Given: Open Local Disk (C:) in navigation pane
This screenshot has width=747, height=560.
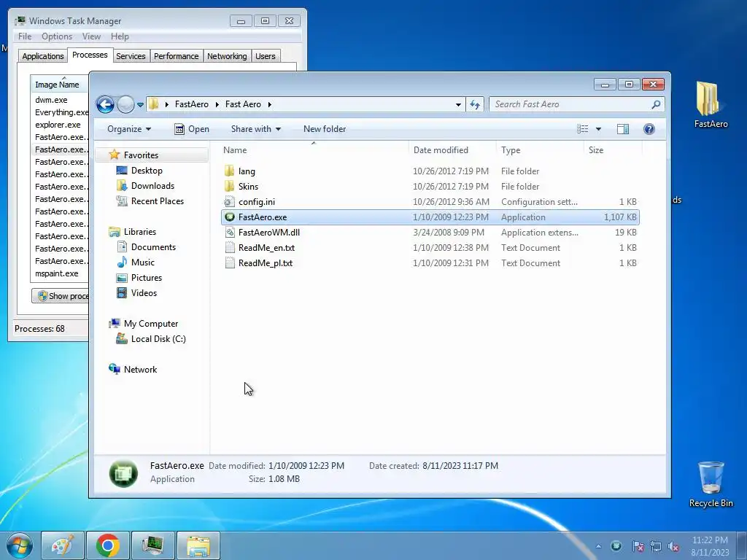Looking at the screenshot, I should coord(158,339).
